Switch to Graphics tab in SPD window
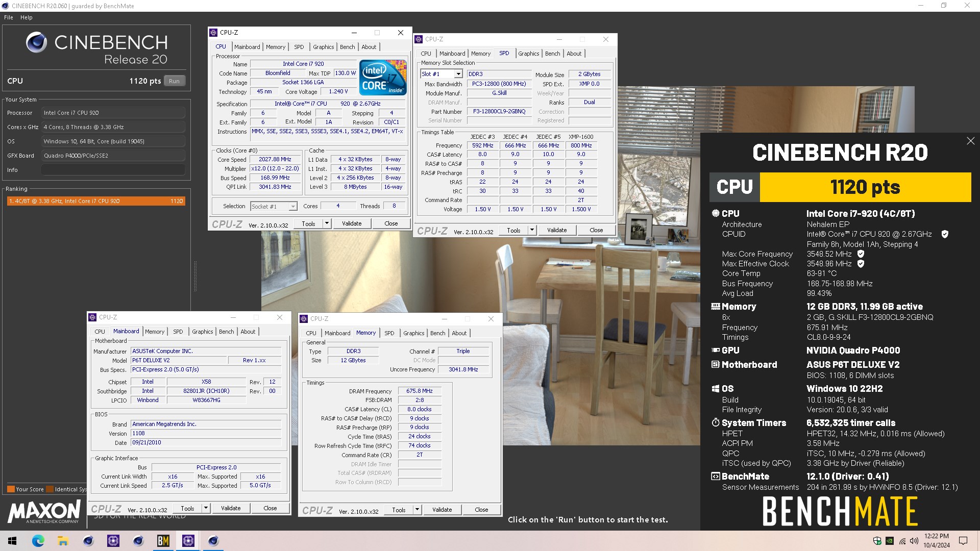This screenshot has height=551, width=980. click(528, 54)
